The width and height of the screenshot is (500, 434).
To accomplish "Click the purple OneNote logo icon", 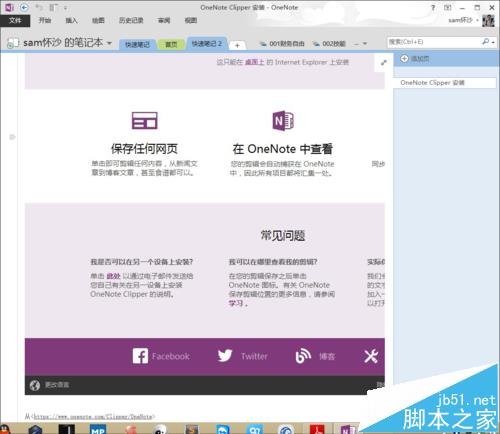I will [283, 120].
